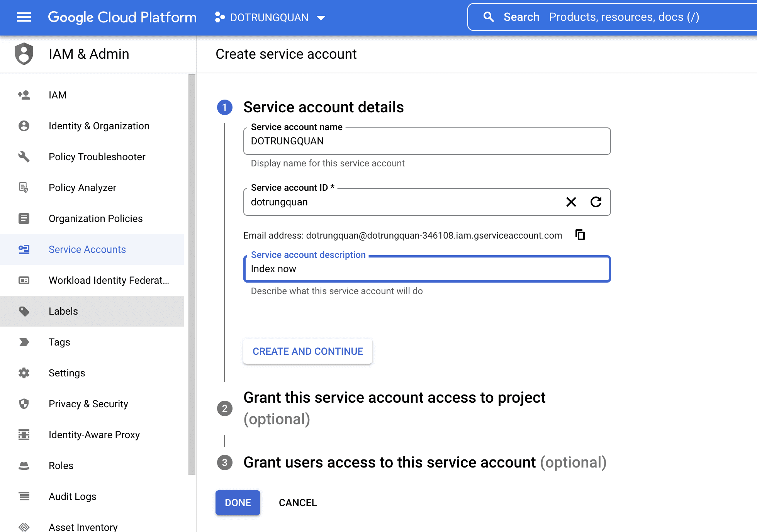Regenerate the Service account ID
Screen dimensions: 757x532
[596, 202]
